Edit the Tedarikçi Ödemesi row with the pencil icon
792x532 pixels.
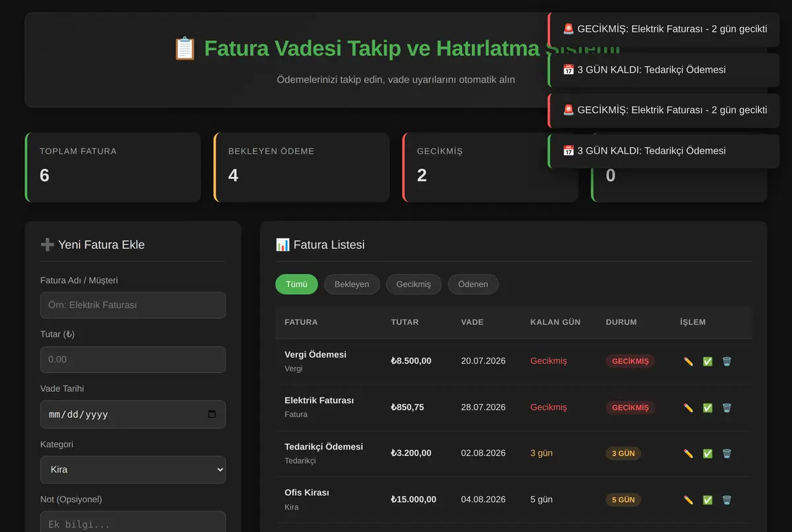(x=688, y=453)
